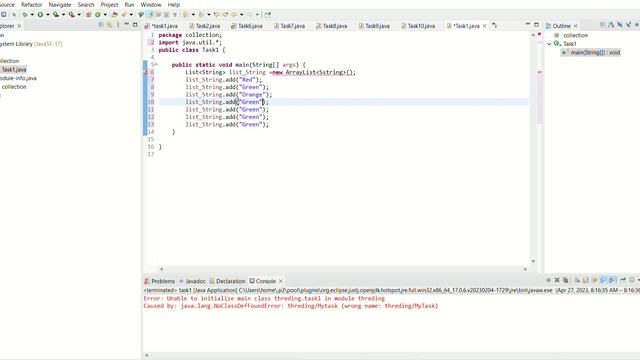The image size is (640, 360).
Task: Open the Declaration tab
Action: 227,281
